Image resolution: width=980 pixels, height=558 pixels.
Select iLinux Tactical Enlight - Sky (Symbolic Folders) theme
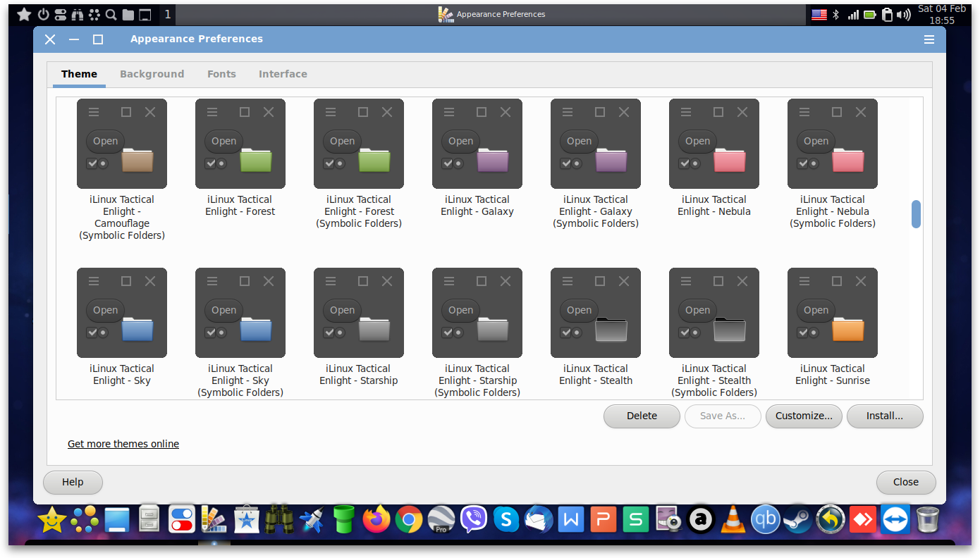click(240, 333)
